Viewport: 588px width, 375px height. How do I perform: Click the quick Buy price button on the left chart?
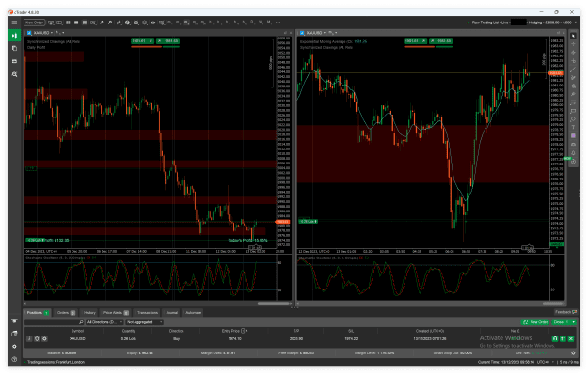coord(168,40)
